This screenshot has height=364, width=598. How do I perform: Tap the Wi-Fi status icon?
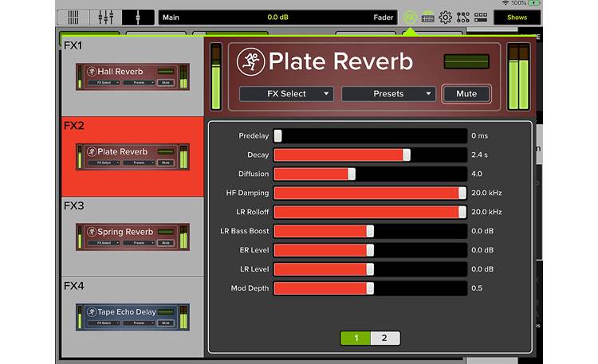point(506,3)
